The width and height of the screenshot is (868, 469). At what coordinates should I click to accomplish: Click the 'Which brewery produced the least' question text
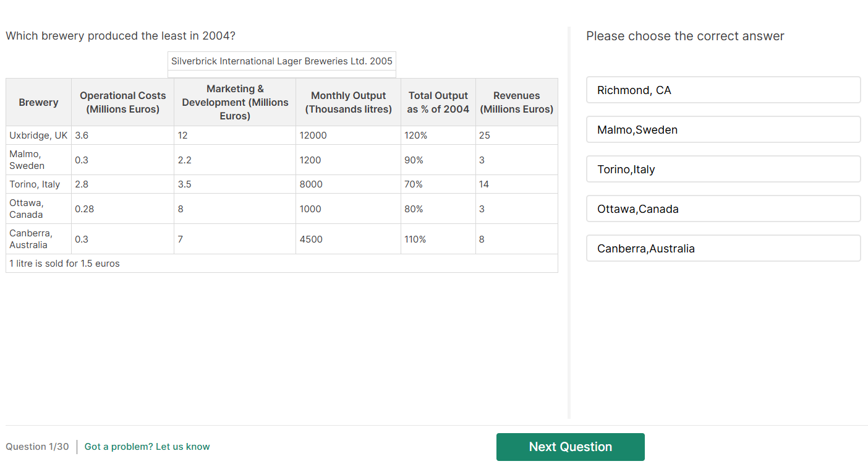[x=121, y=36]
